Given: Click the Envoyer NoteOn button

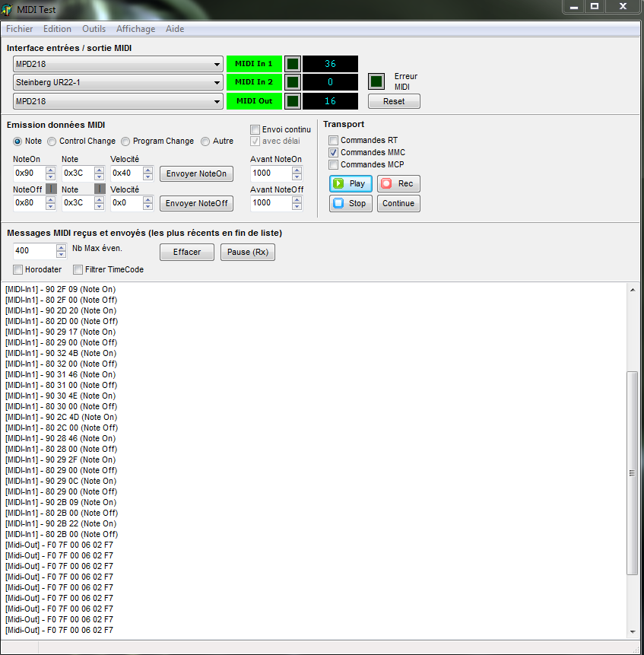Looking at the screenshot, I should click(x=197, y=173).
